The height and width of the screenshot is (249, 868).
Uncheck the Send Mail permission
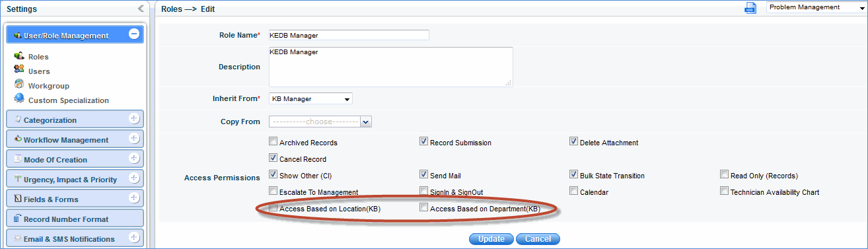click(x=424, y=174)
